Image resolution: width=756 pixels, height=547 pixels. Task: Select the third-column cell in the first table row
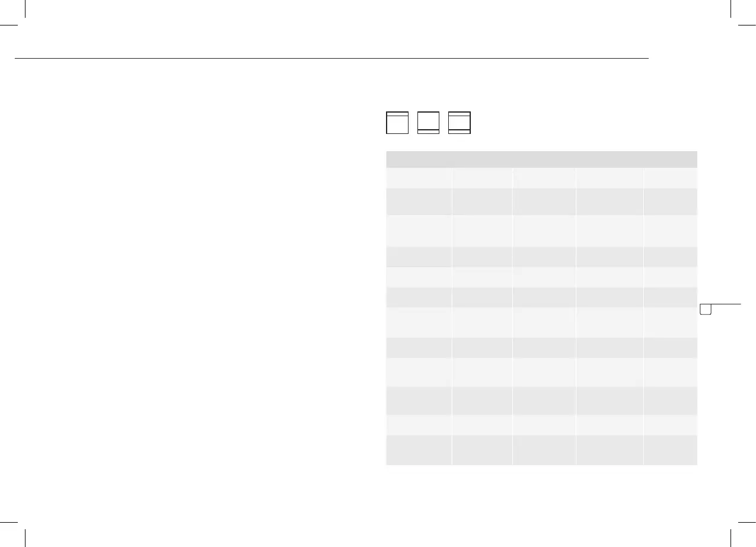[544, 178]
